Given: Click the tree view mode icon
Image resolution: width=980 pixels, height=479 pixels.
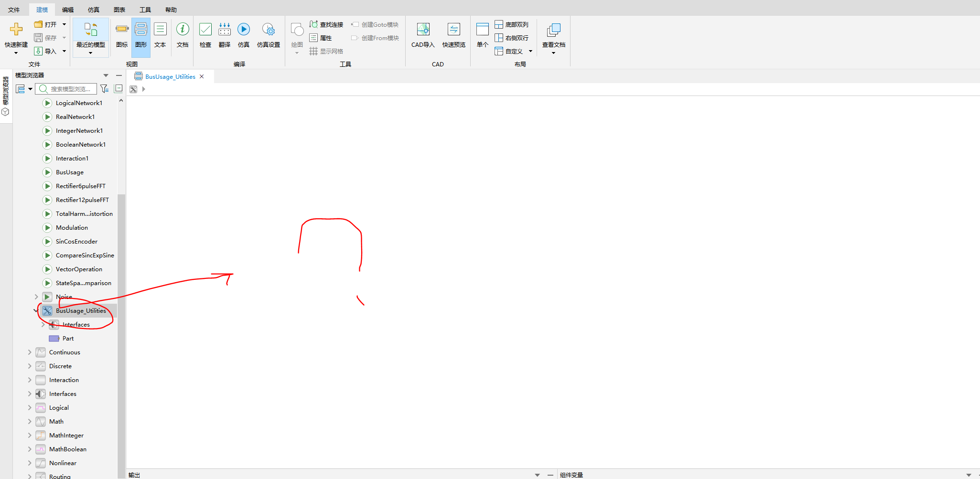Looking at the screenshot, I should 21,89.
